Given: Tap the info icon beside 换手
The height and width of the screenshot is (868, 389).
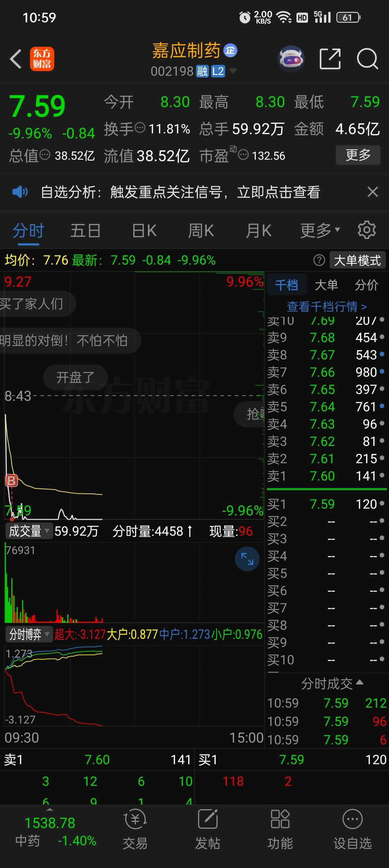Looking at the screenshot, I should tap(140, 128).
